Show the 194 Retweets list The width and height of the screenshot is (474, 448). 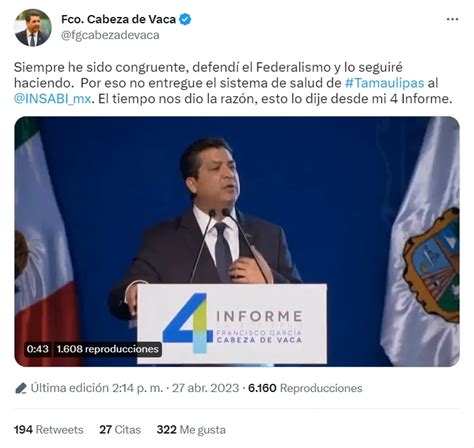point(49,430)
